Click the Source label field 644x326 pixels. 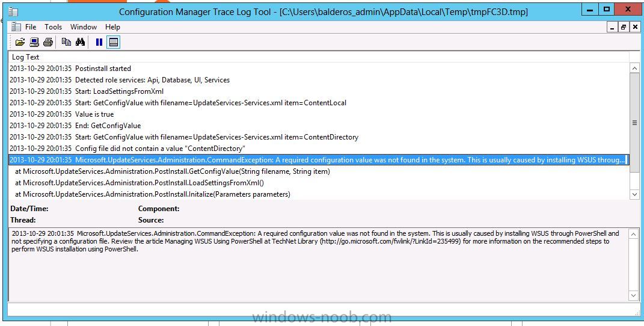(x=151, y=220)
